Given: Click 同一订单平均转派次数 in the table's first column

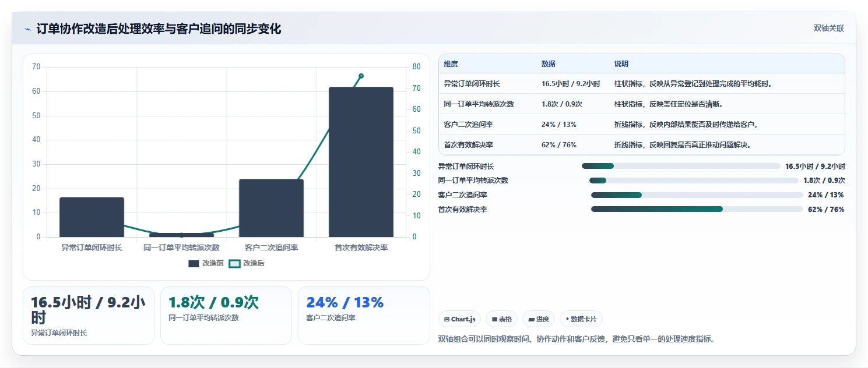Looking at the screenshot, I should (x=479, y=104).
